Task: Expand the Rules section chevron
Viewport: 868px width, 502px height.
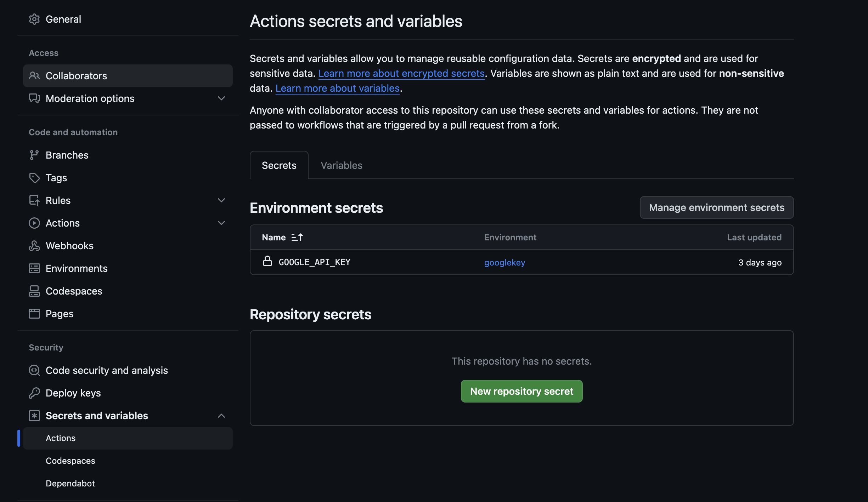Action: [221, 200]
